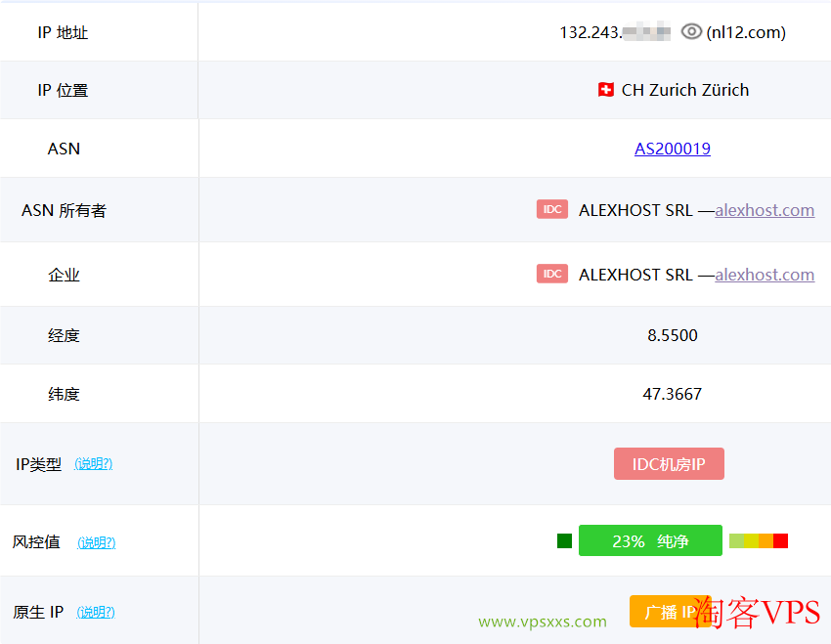Open alexhost.com link in ASN 所有者 row

point(765,210)
